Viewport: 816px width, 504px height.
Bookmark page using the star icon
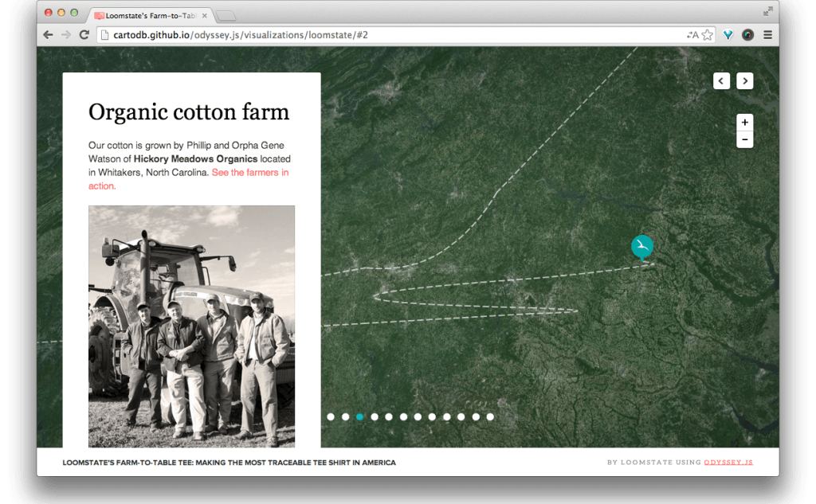tap(707, 35)
